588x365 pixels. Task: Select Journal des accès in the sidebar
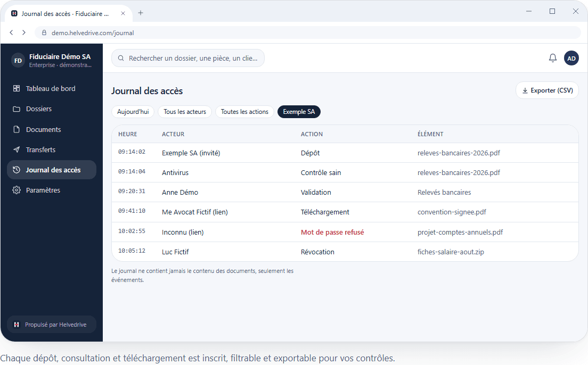[51, 170]
